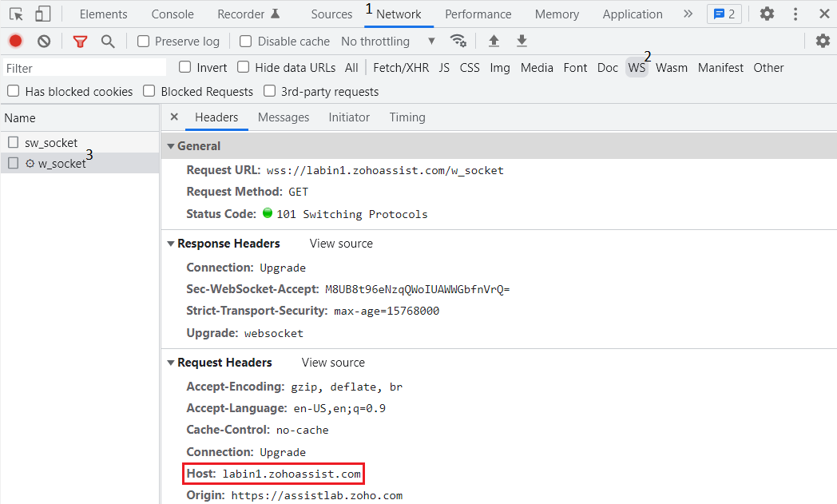This screenshot has height=504, width=837.
Task: Stop recording network log
Action: pyautogui.click(x=15, y=42)
